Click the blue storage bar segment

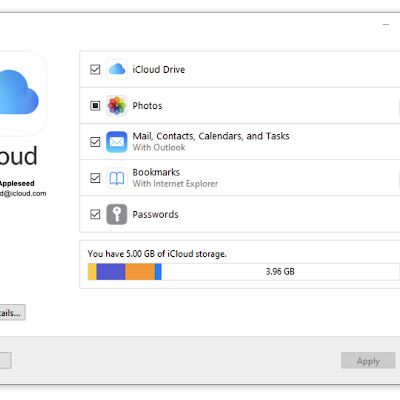point(158,272)
